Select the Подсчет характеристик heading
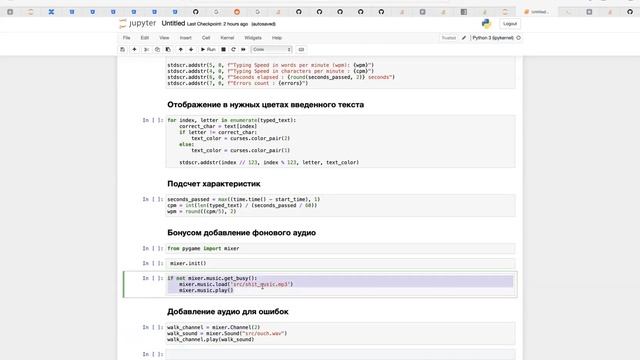640x360 pixels. pos(213,184)
